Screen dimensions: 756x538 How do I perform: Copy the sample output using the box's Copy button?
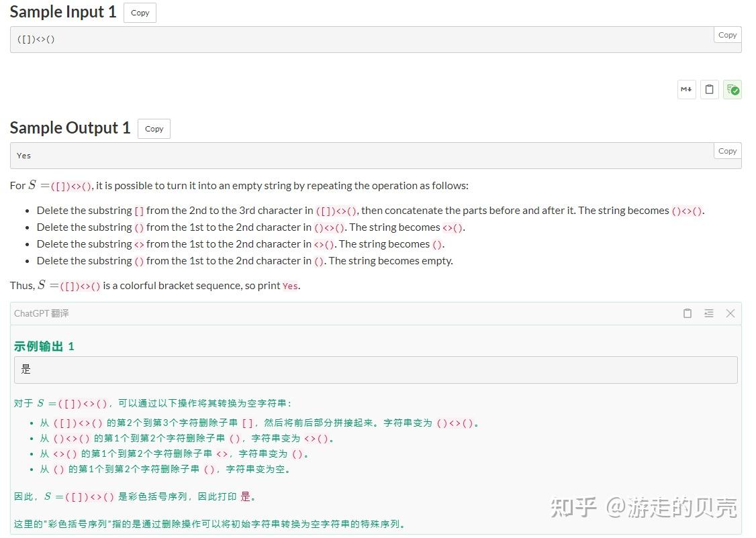tap(727, 150)
